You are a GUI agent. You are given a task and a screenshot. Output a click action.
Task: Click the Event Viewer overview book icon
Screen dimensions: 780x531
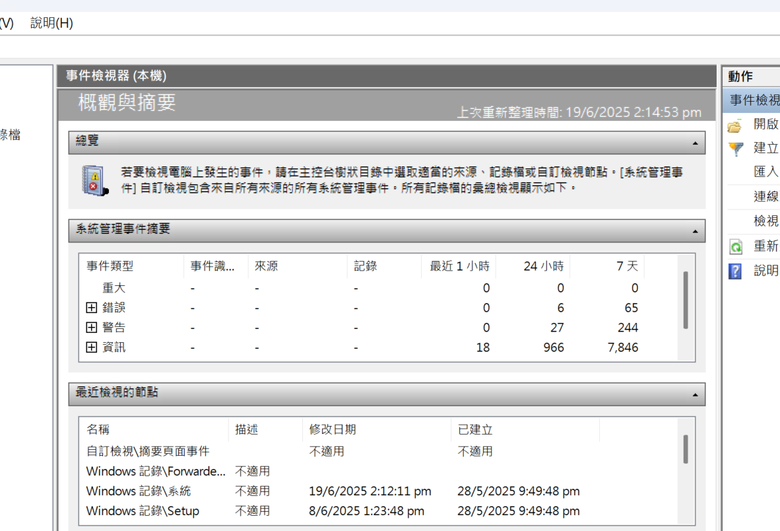pos(95,180)
